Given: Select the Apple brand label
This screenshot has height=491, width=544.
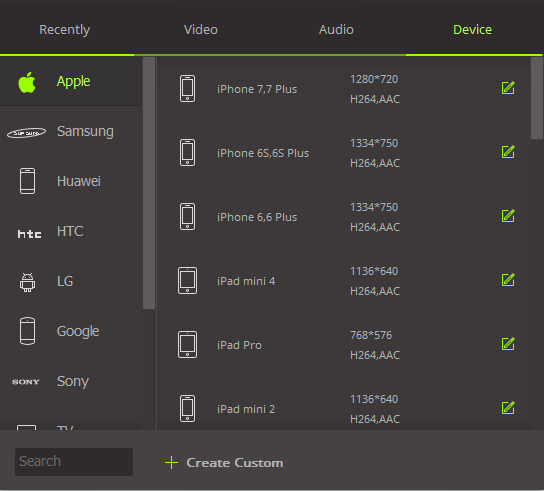Looking at the screenshot, I should tap(73, 81).
